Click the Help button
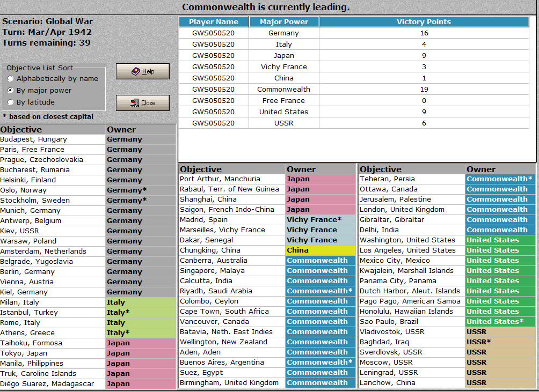539x392 pixels. pos(143,71)
